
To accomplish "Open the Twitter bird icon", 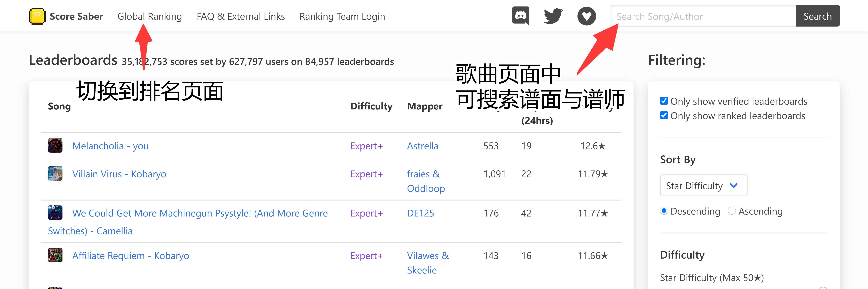I will [553, 16].
